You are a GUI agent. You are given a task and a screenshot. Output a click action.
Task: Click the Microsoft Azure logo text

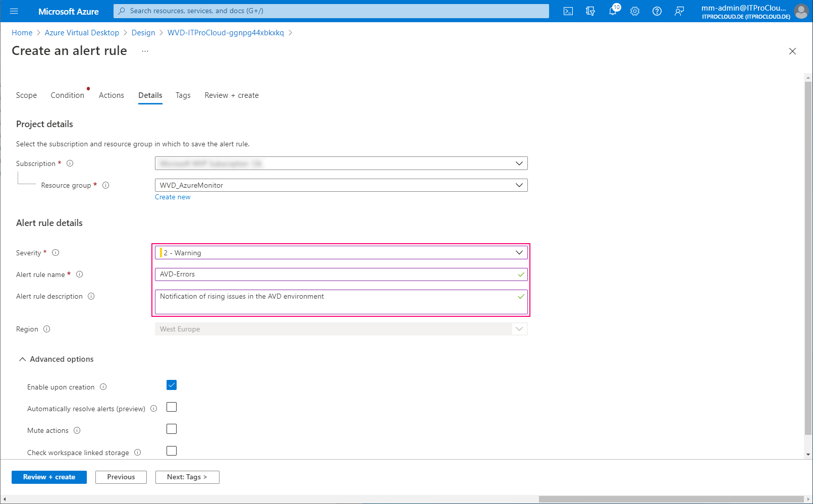click(x=69, y=11)
